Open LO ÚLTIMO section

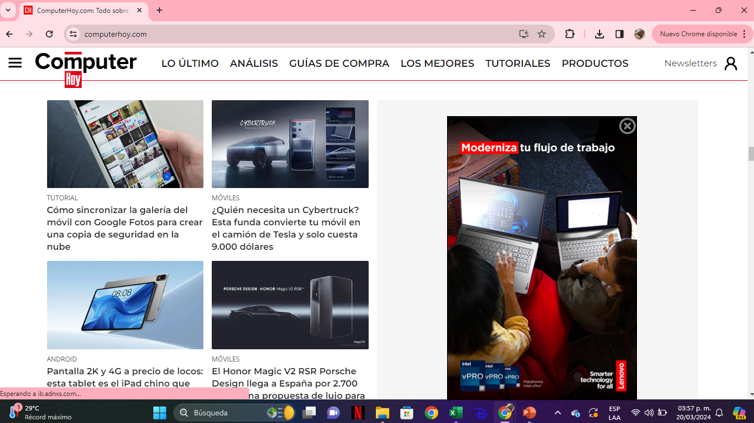point(190,63)
